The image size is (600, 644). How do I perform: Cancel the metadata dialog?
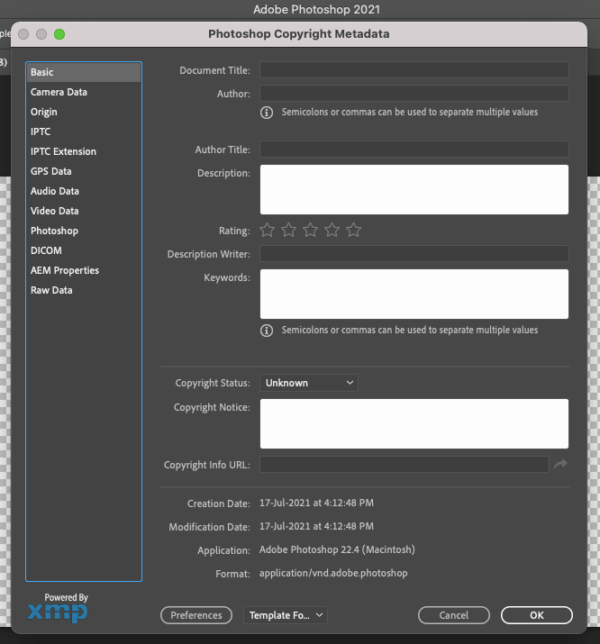[454, 615]
